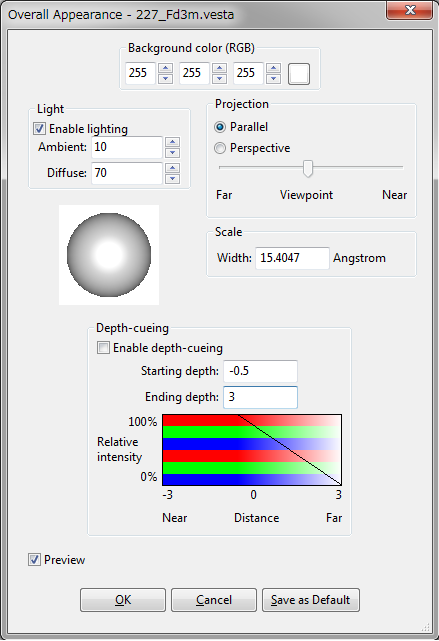This screenshot has width=439, height=641.
Task: Select the Perspective projection option
Action: point(220,148)
